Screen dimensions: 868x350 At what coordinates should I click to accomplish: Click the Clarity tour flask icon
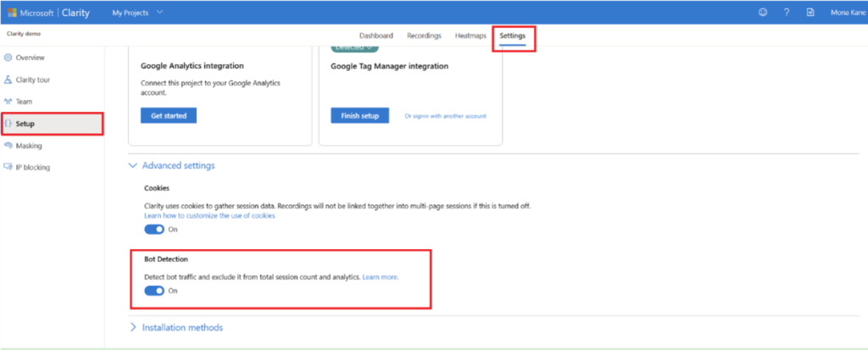[8, 80]
